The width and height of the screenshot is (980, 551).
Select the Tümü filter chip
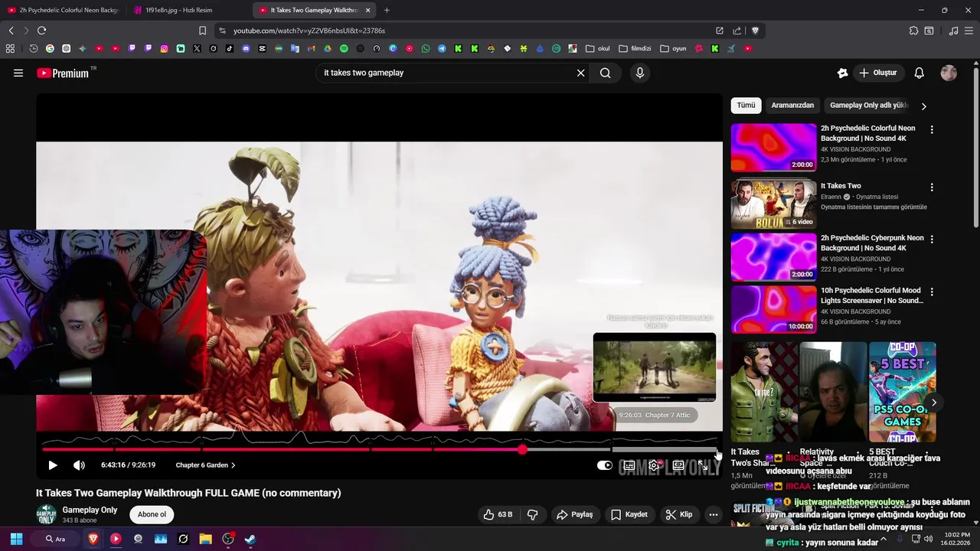[x=746, y=106]
